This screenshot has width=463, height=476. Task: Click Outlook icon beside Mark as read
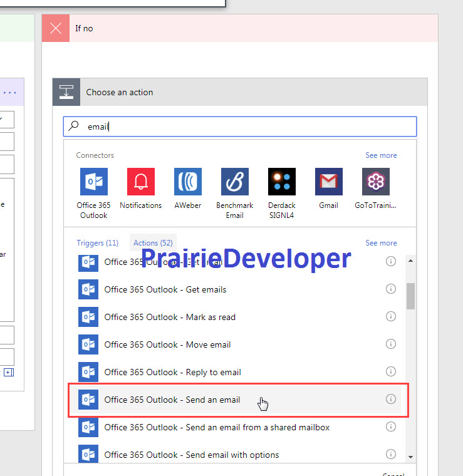pos(88,317)
